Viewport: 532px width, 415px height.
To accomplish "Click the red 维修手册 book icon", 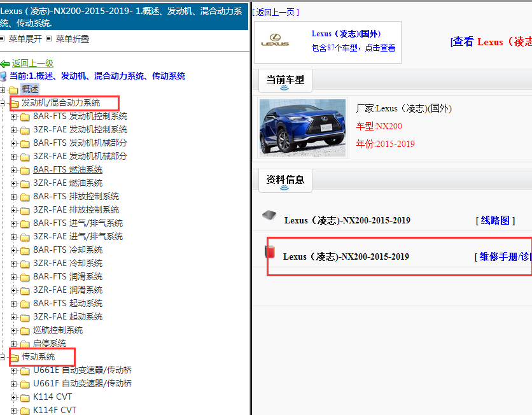I will tap(270, 252).
